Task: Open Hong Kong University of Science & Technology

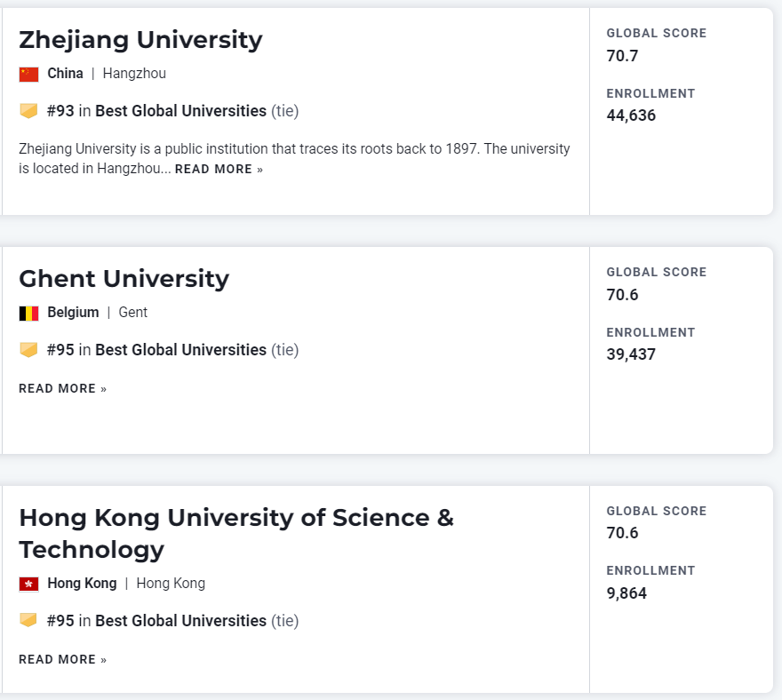Action: [x=235, y=533]
